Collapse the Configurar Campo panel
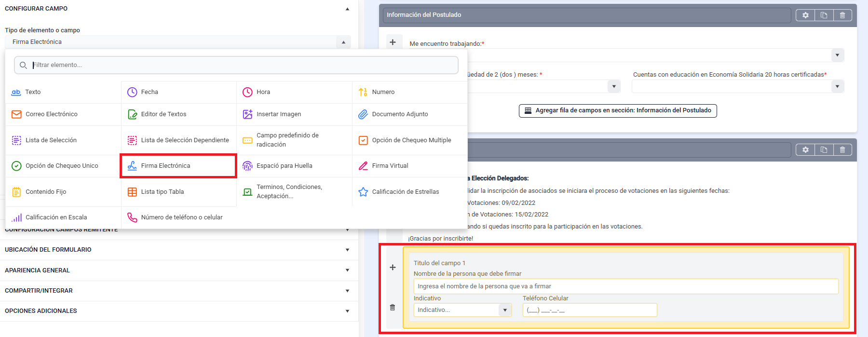 (347, 9)
